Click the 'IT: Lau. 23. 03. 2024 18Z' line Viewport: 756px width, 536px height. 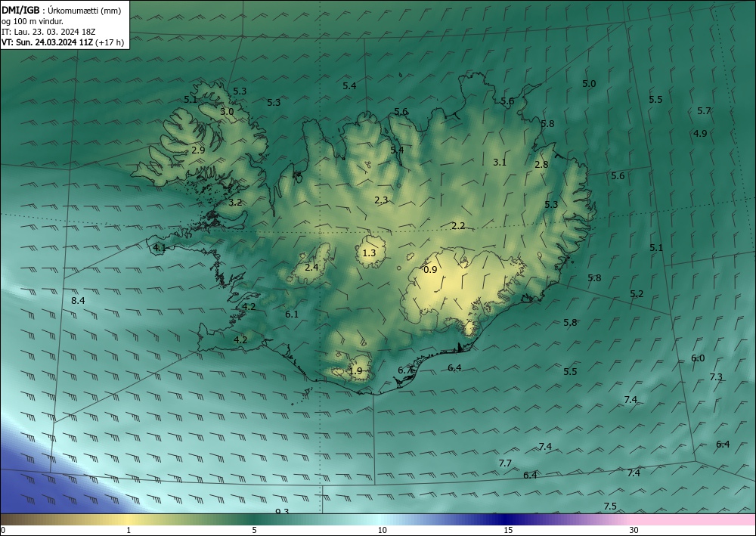[x=48, y=32]
